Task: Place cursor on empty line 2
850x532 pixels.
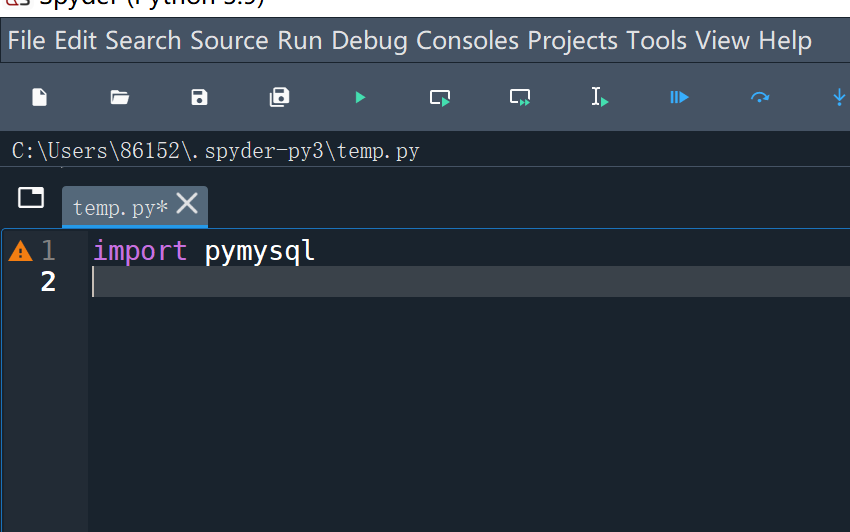Action: point(471,281)
